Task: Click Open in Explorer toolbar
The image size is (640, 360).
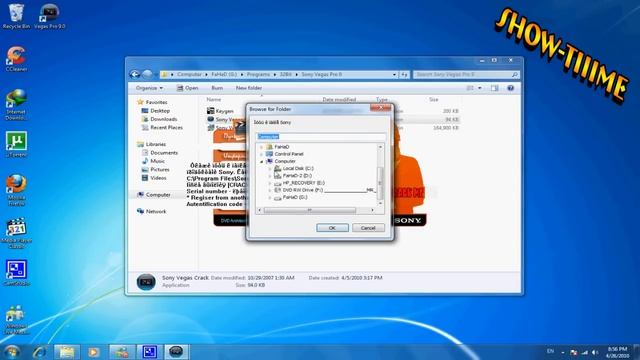Action: [187, 88]
